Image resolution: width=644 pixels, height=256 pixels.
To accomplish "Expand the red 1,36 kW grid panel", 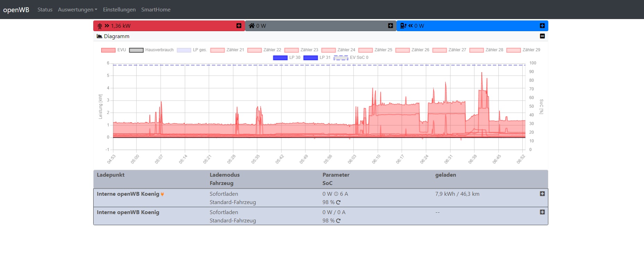I will point(239,26).
